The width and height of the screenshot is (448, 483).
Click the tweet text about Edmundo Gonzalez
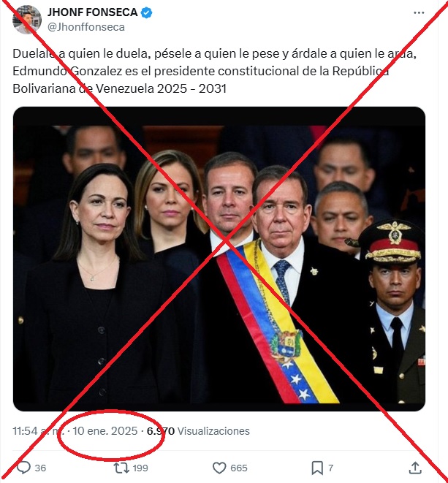pos(215,71)
